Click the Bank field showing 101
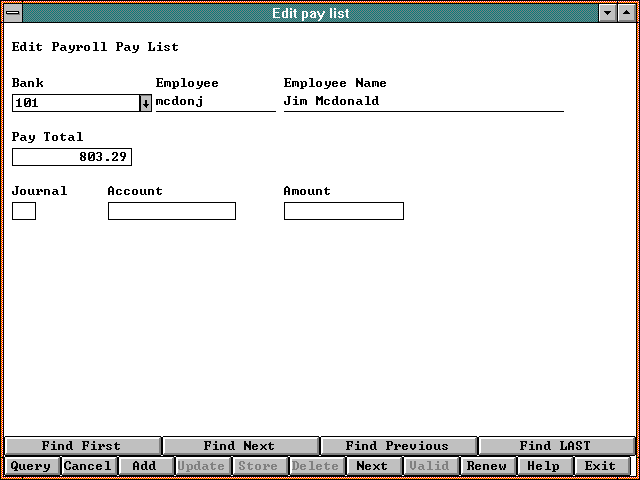Screen dimensions: 640x480 tap(75, 103)
